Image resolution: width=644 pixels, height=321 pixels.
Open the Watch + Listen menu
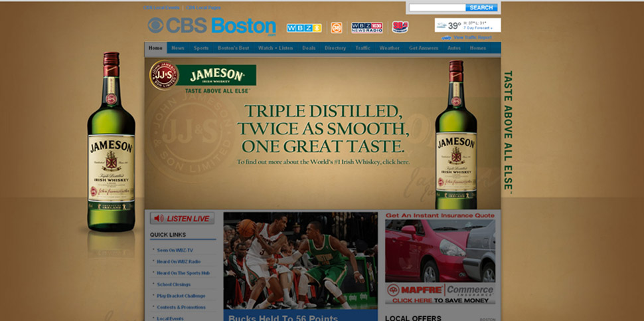point(276,48)
